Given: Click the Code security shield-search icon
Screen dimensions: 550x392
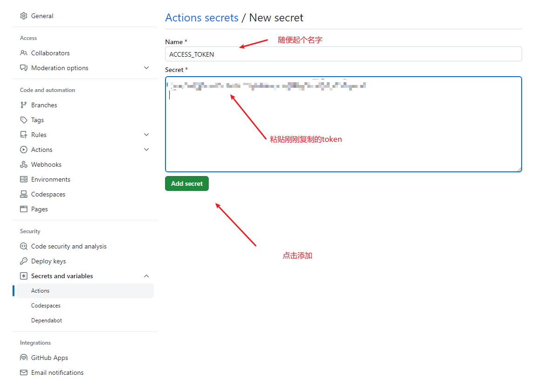Looking at the screenshot, I should pyautogui.click(x=24, y=246).
